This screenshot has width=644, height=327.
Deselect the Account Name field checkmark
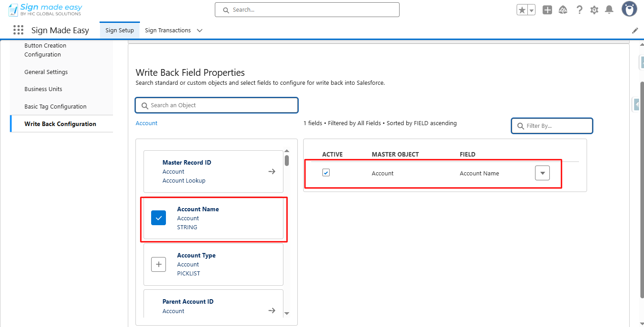158,218
